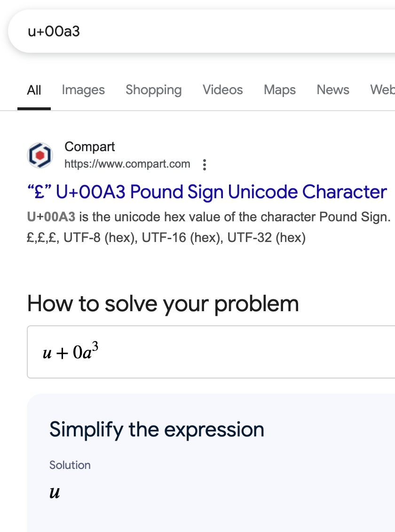The height and width of the screenshot is (532, 395).
Task: Open the News results tab
Action: coord(332,90)
